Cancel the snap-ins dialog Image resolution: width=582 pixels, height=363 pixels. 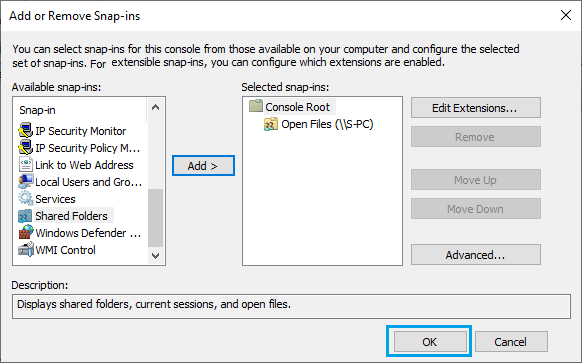coord(511,341)
